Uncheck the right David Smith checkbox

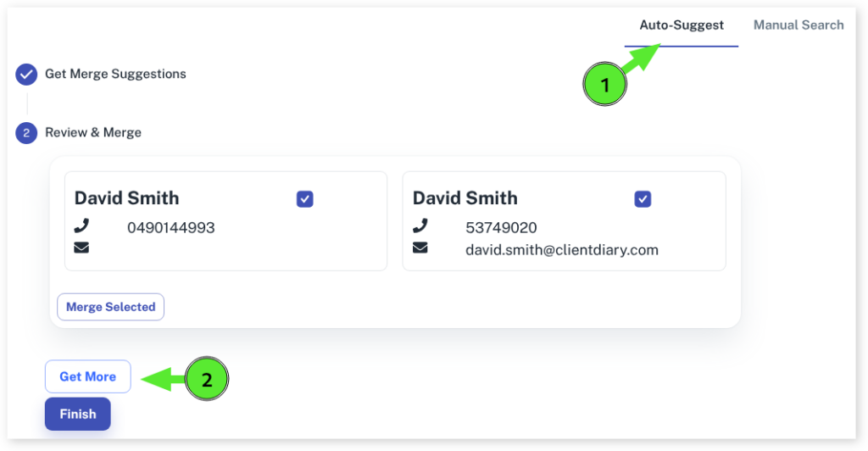point(643,199)
